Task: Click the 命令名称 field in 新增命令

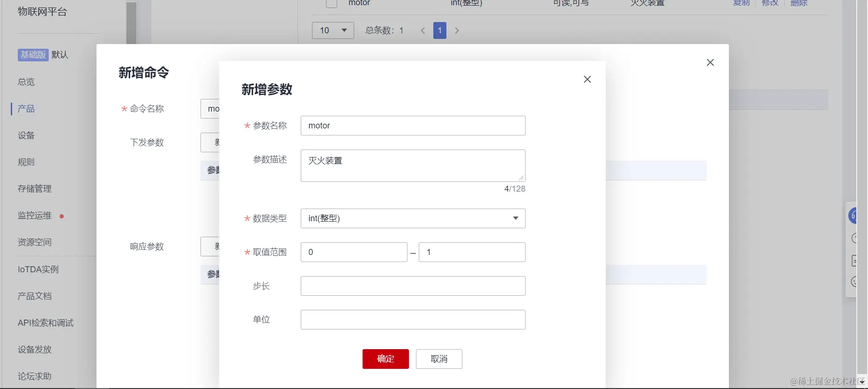Action: [210, 109]
